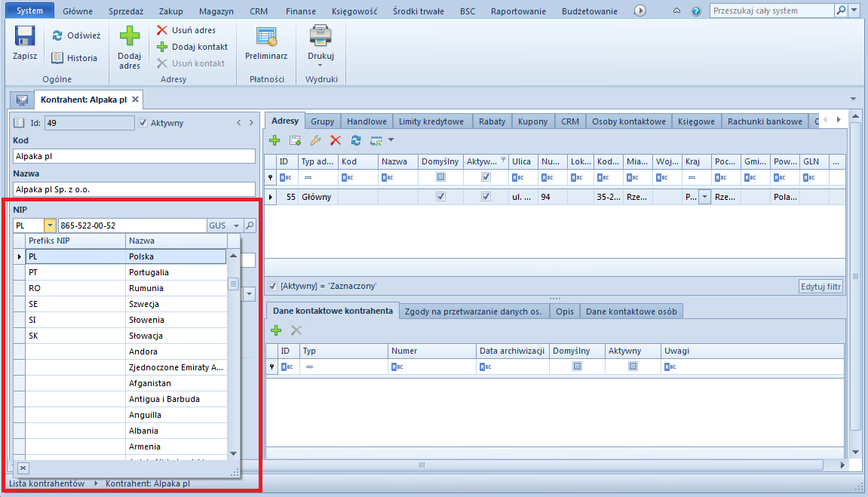Click filter icon on Aktyw... column header
868x497 pixels.
click(x=503, y=159)
